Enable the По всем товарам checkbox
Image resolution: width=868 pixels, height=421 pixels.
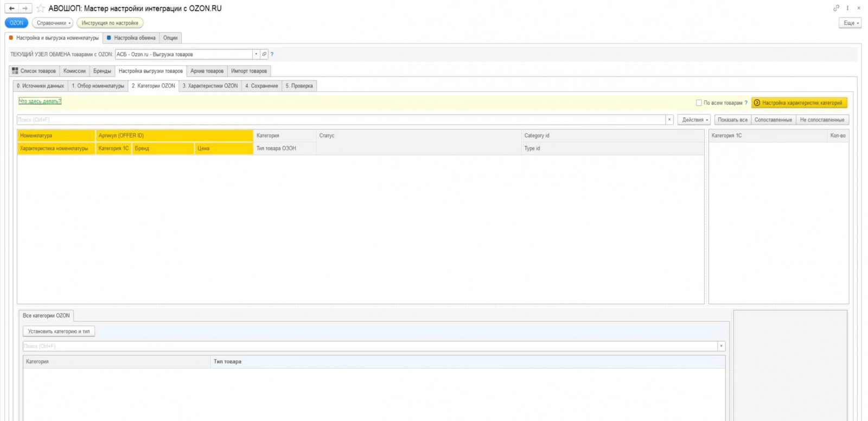[x=699, y=103]
